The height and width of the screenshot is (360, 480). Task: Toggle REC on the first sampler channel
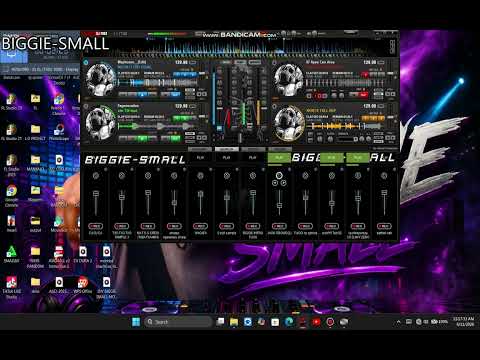[x=95, y=226]
